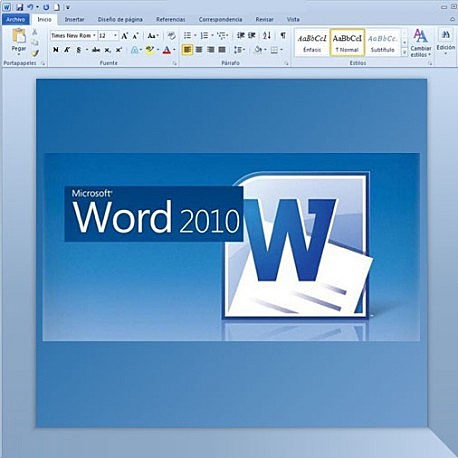
Task: Expand the Párrafo dialog launcher
Action: pyautogui.click(x=287, y=63)
